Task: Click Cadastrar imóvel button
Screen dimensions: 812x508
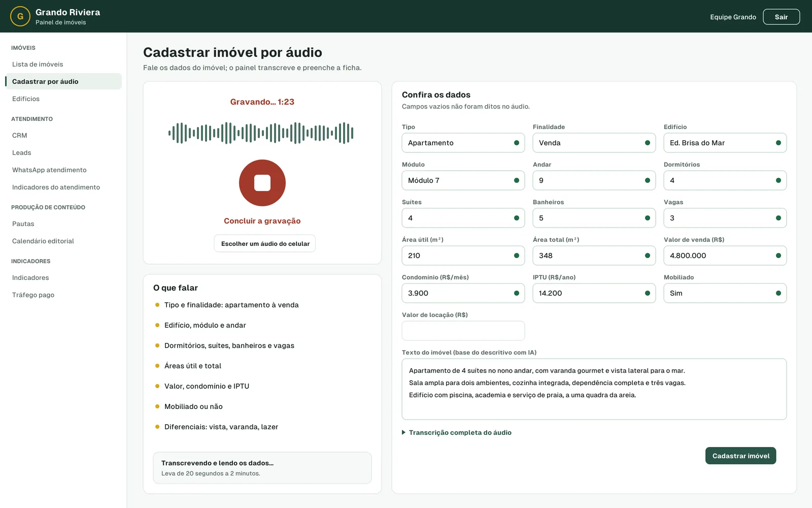Action: coord(741,456)
